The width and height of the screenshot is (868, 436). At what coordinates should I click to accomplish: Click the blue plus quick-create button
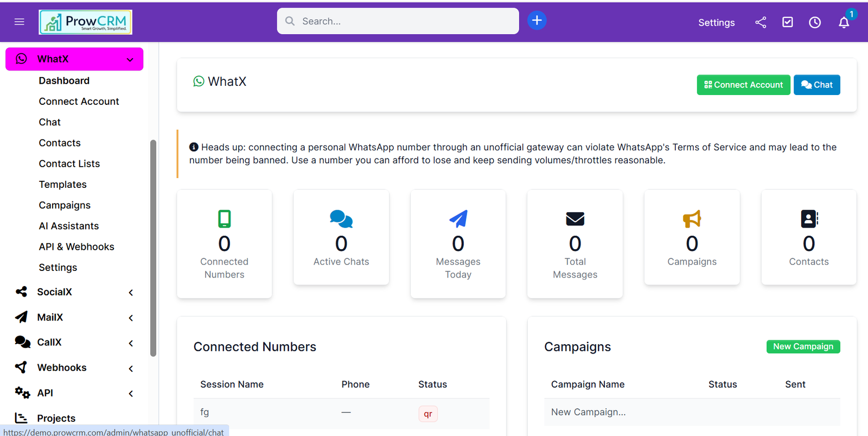pyautogui.click(x=537, y=21)
